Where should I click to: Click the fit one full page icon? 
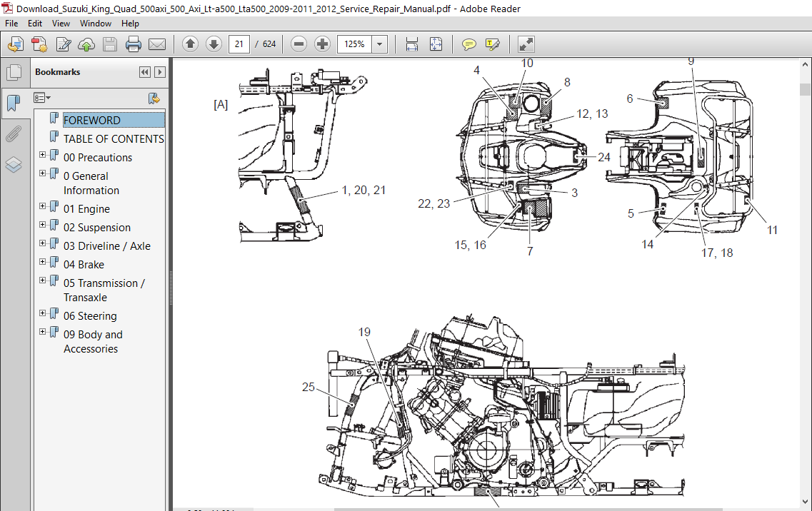pos(436,44)
